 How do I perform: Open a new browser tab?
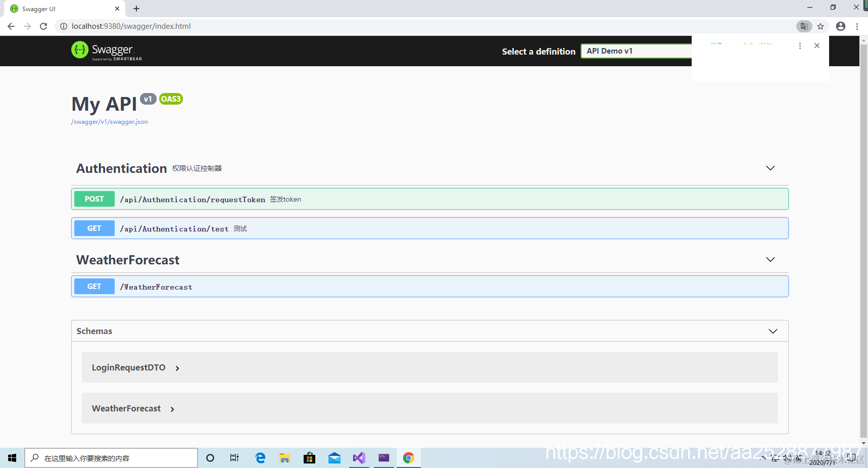pos(136,9)
